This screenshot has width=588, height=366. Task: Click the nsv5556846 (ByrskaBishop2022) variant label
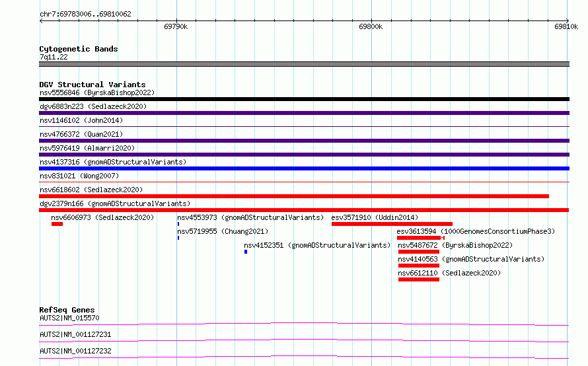click(97, 92)
